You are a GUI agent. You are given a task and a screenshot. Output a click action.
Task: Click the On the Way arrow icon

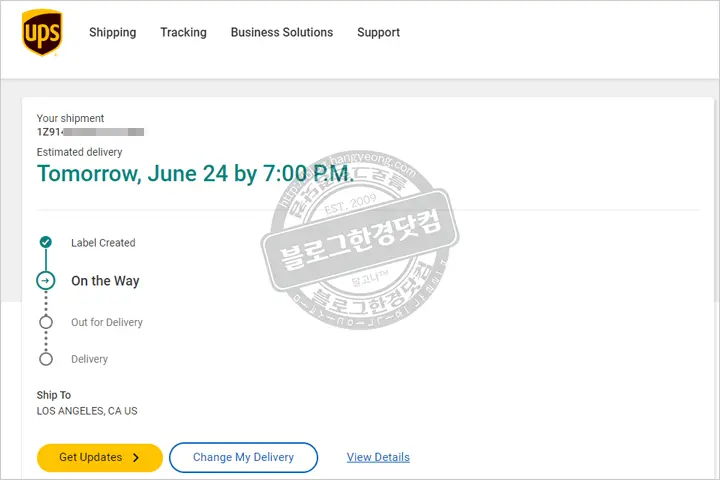click(45, 281)
